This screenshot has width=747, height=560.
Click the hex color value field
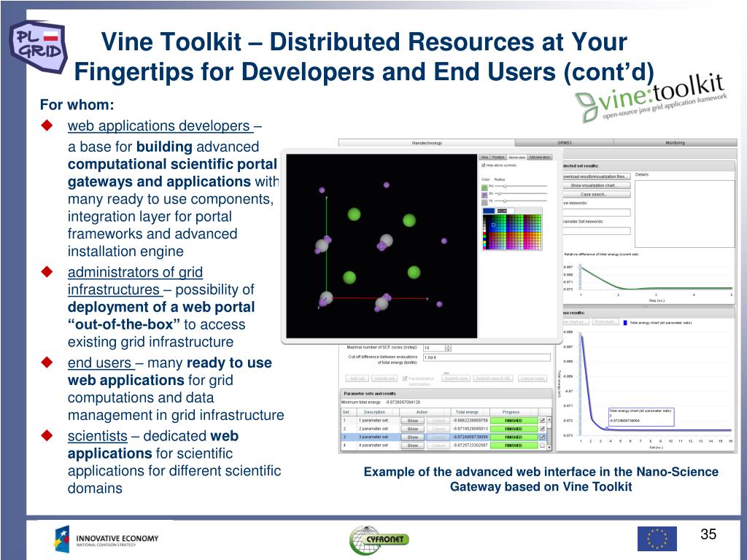pos(506,211)
